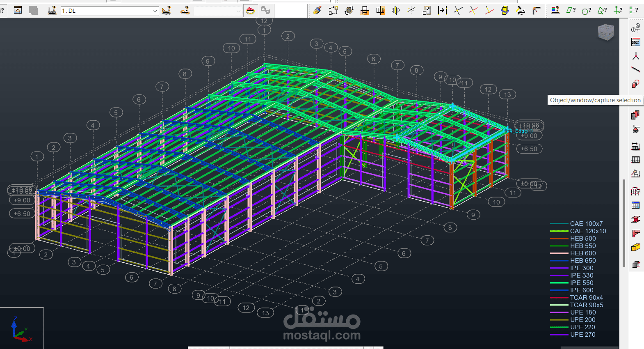Select the red-and-yellow trim lines tool
The height and width of the screenshot is (349, 644).
(x=473, y=10)
